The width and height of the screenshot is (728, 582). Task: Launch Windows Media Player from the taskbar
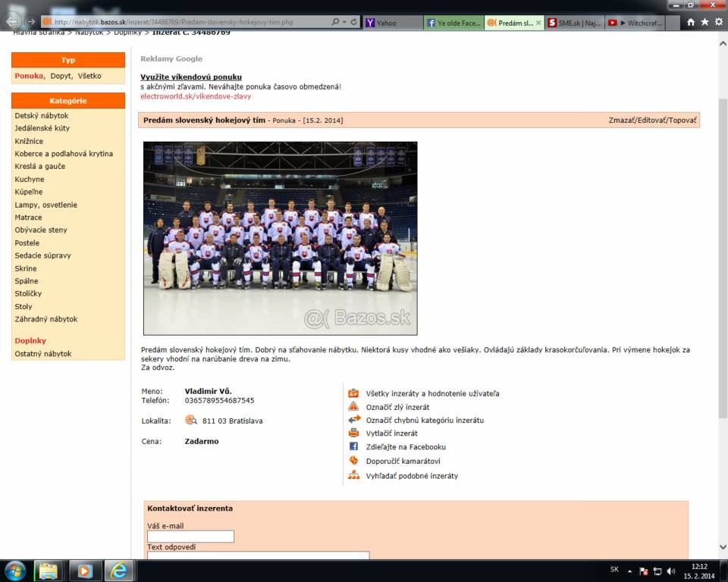[x=85, y=570]
